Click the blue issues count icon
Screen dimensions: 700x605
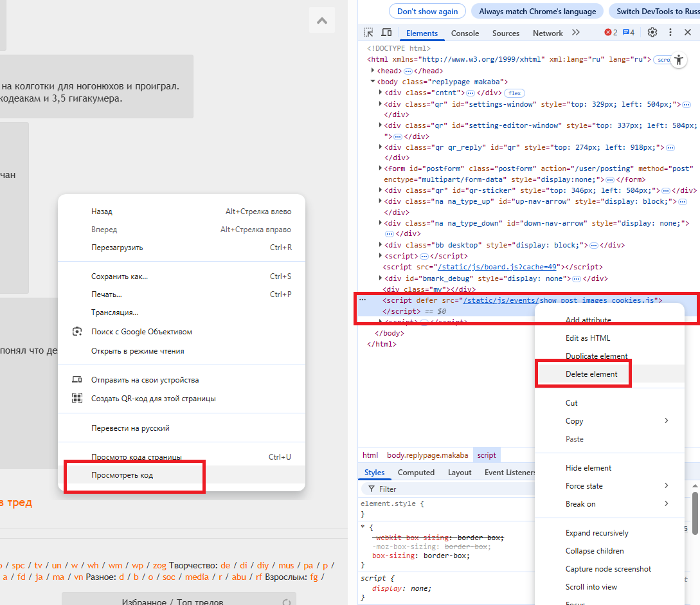(629, 33)
